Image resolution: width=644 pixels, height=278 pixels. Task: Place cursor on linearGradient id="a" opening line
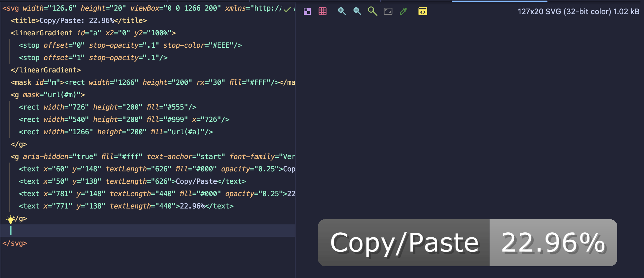93,33
